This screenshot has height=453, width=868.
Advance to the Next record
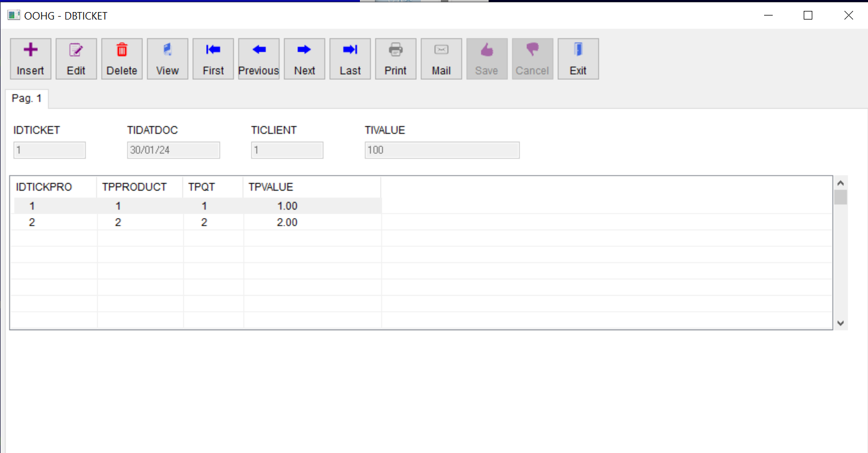click(x=304, y=59)
